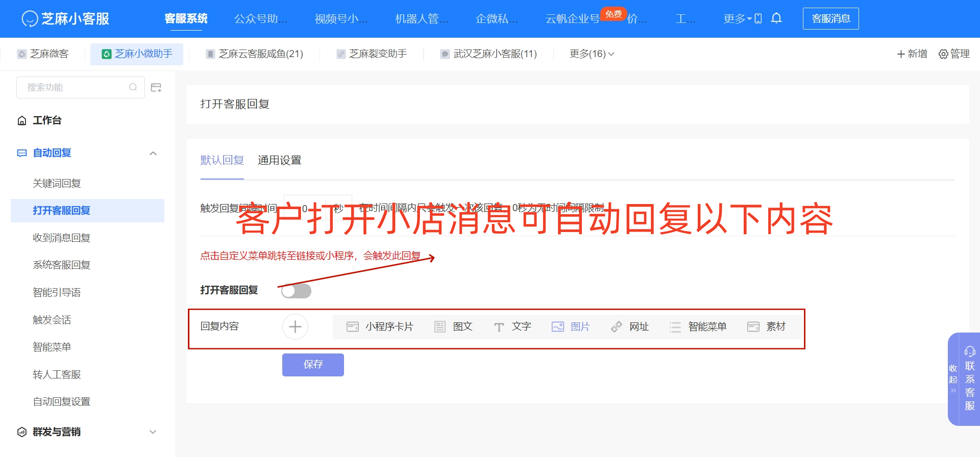Click the 联系客服 text on side panel
The width and height of the screenshot is (980, 457).
click(x=970, y=386)
